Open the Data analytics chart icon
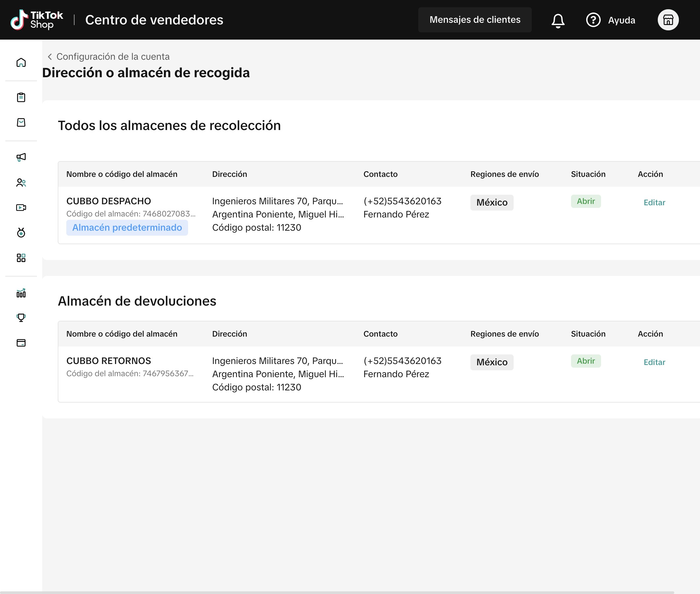The width and height of the screenshot is (700, 594). click(x=21, y=293)
